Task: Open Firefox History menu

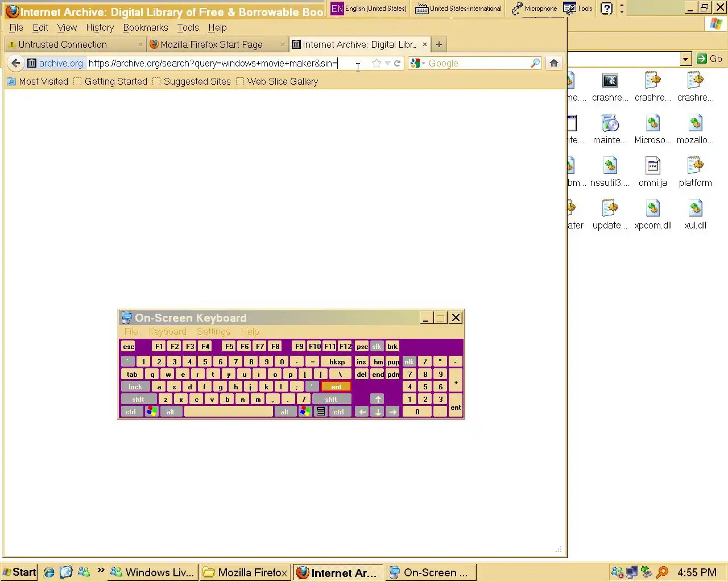Action: tap(100, 27)
